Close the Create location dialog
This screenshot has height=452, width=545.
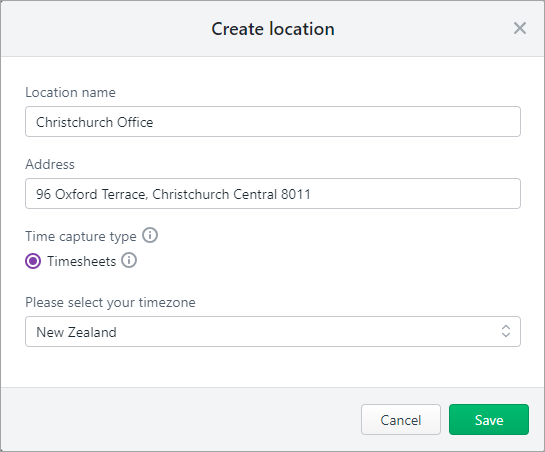pyautogui.click(x=520, y=28)
